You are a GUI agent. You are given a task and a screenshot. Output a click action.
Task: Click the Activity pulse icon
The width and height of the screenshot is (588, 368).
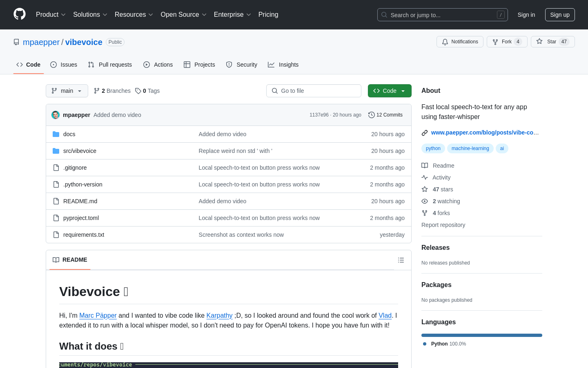425,177
